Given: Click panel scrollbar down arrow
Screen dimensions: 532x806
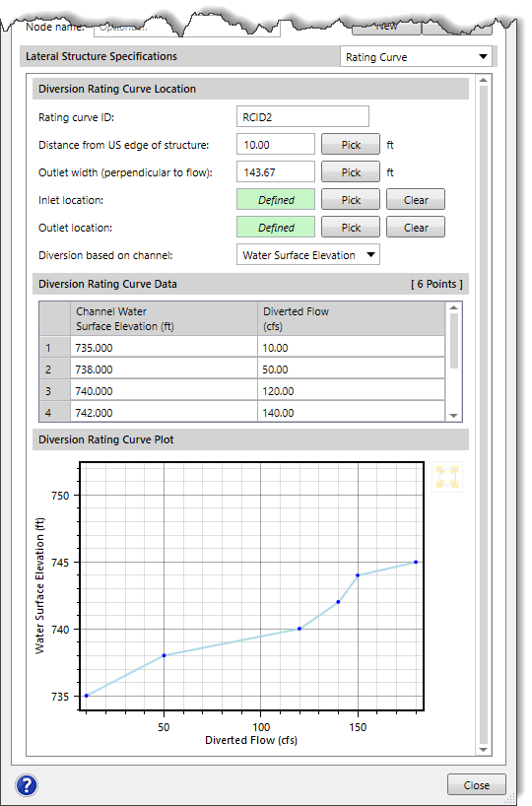Looking at the screenshot, I should pyautogui.click(x=483, y=750).
